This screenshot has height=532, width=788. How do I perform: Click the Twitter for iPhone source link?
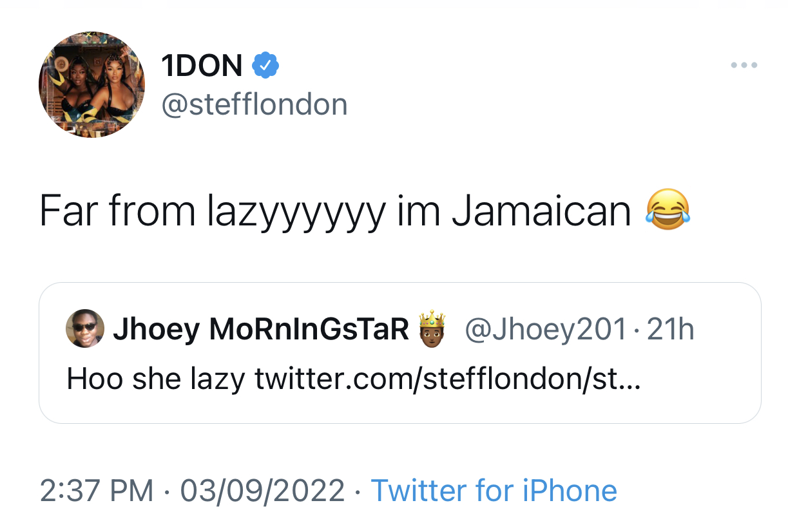[x=494, y=491]
